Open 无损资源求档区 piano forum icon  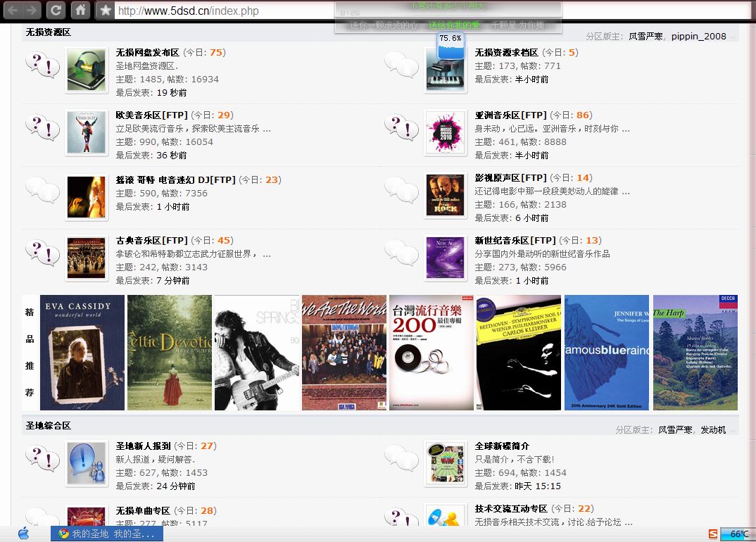446,70
